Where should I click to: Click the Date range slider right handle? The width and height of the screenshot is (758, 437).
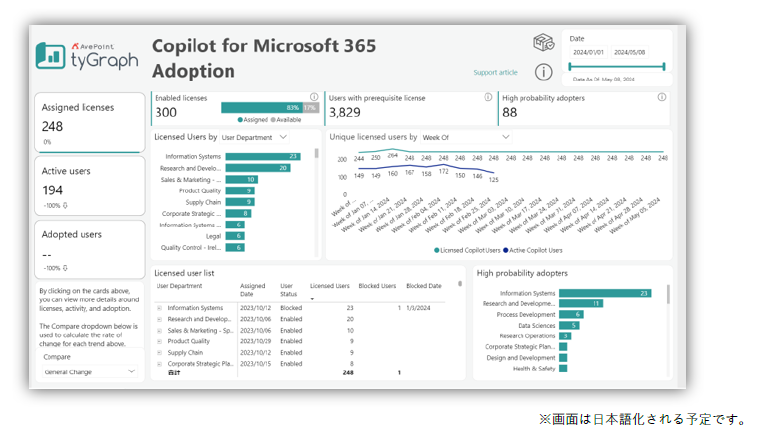coord(664,66)
